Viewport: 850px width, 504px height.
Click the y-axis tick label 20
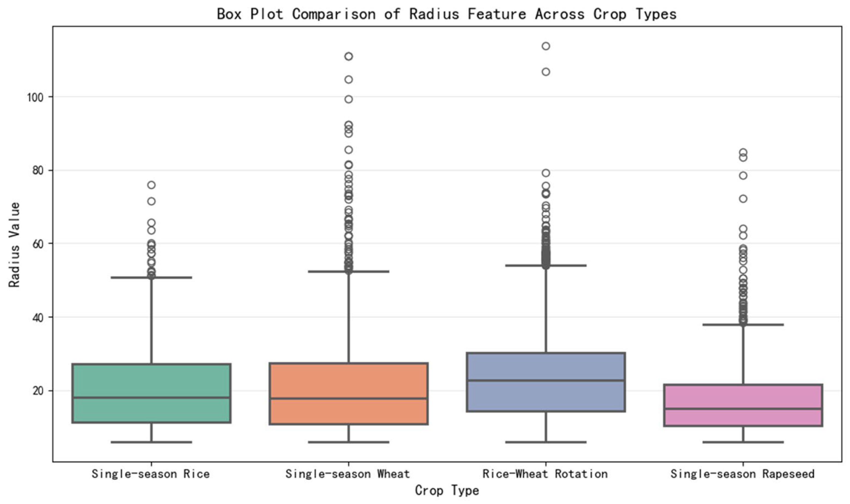tap(38, 391)
